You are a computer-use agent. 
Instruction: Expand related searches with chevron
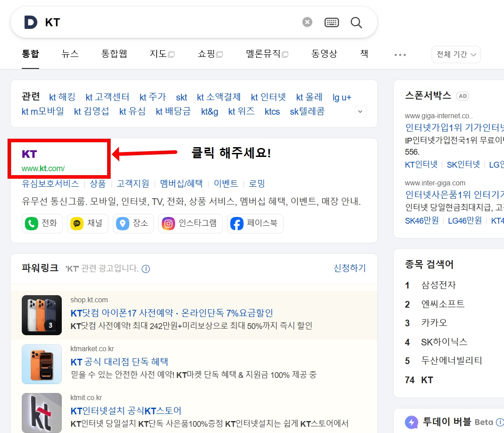click(360, 112)
